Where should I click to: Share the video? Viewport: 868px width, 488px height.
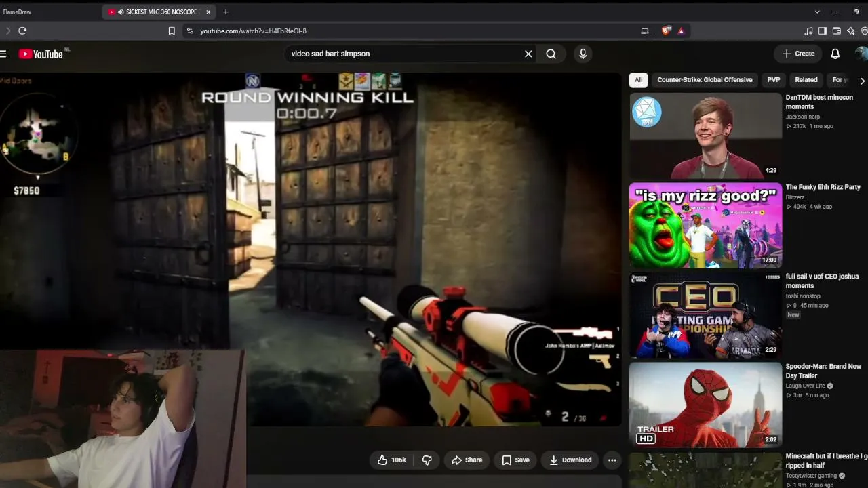pyautogui.click(x=467, y=460)
